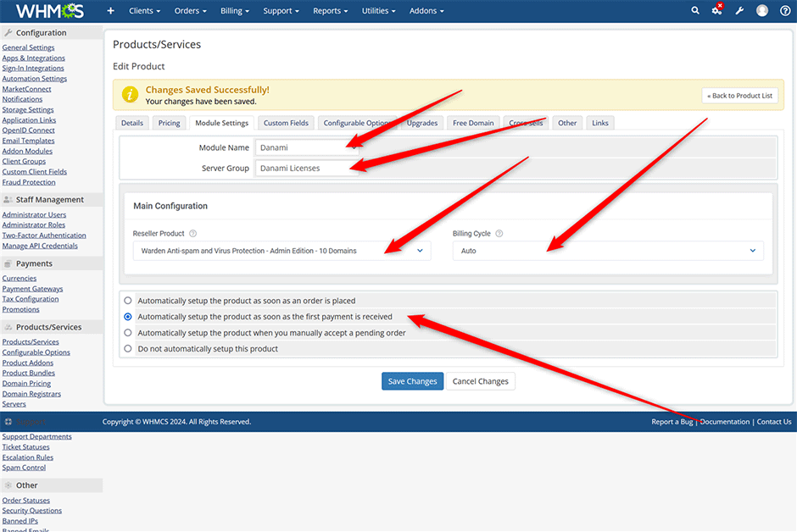Open the Server Group dropdown
The width and height of the screenshot is (797, 532).
tap(307, 168)
